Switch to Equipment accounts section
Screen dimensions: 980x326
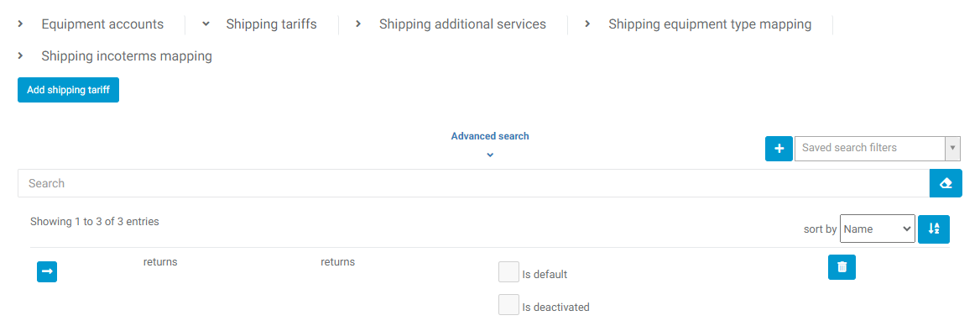(102, 24)
